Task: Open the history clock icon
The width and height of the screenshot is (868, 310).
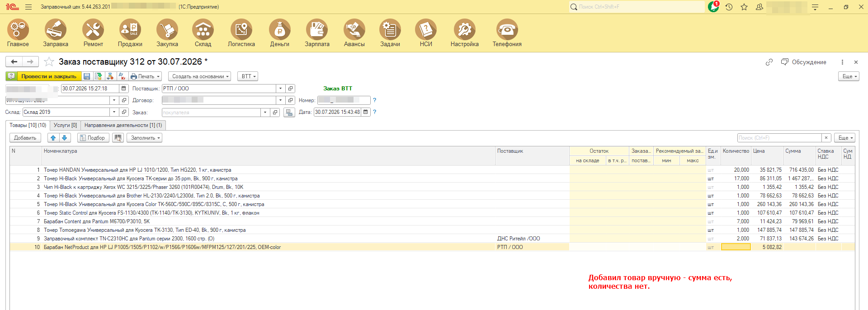Action: click(729, 7)
